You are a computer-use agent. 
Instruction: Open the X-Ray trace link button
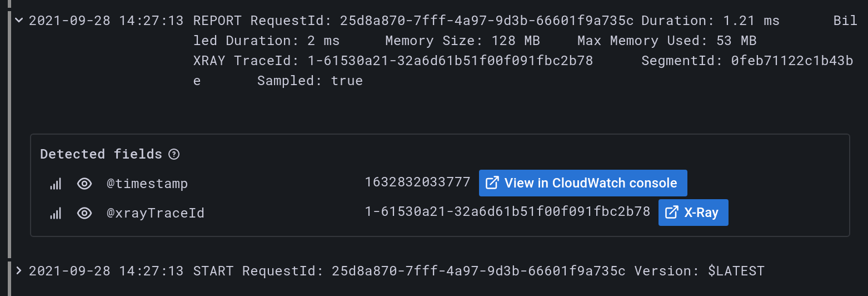point(693,213)
